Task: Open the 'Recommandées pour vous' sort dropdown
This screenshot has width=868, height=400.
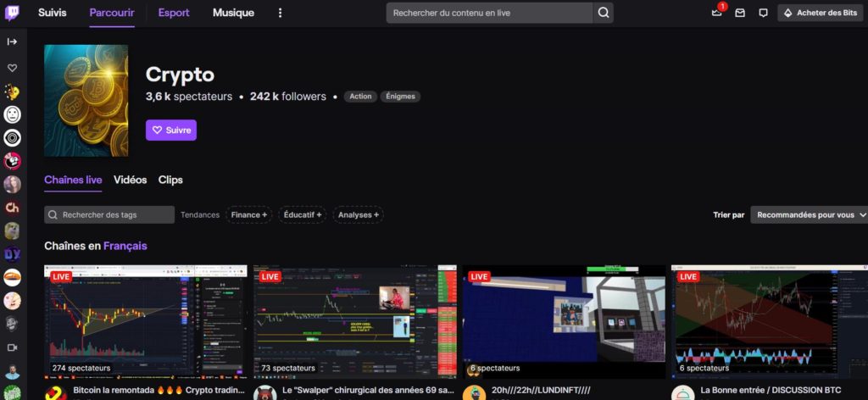Action: [809, 215]
